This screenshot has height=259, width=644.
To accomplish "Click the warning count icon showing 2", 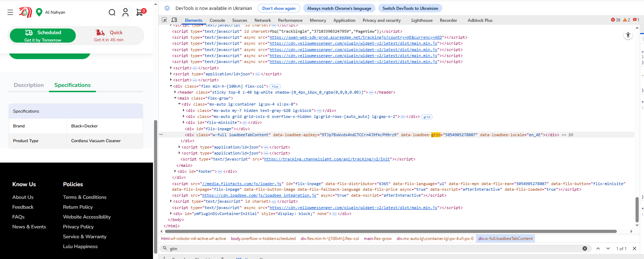I will pos(626,20).
